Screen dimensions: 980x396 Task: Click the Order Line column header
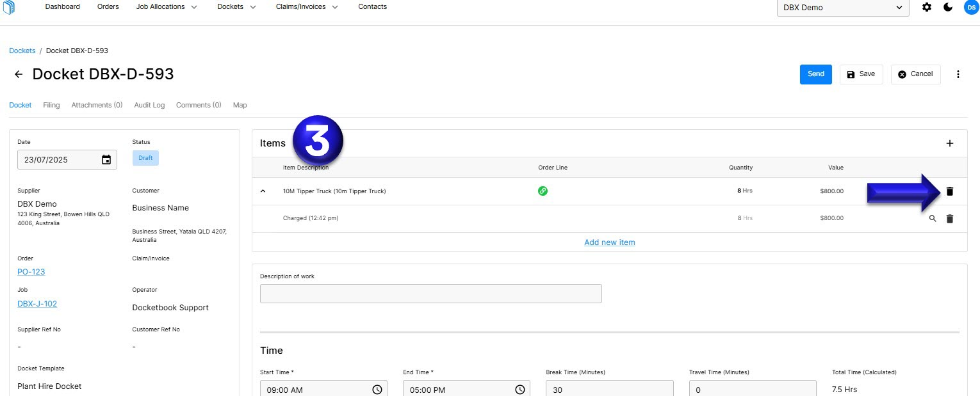(x=553, y=168)
